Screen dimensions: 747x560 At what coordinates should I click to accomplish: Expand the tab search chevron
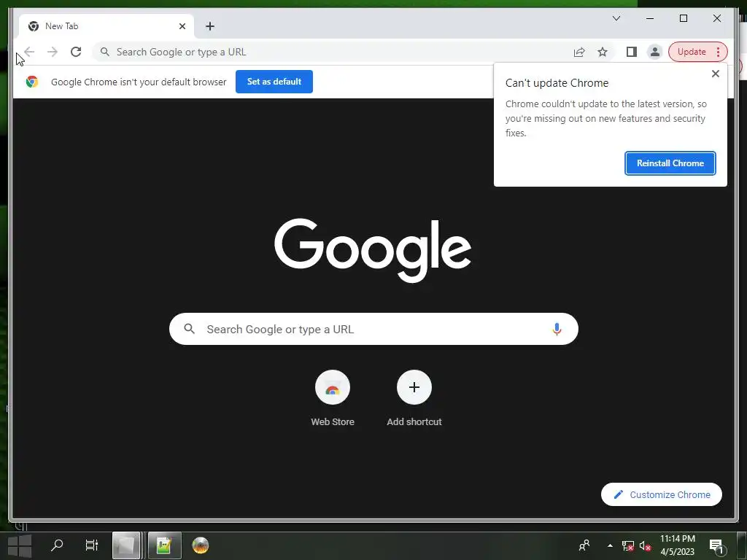616,18
